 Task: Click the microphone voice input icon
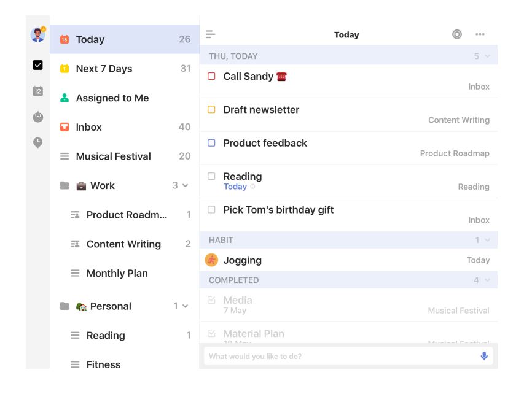pos(484,356)
